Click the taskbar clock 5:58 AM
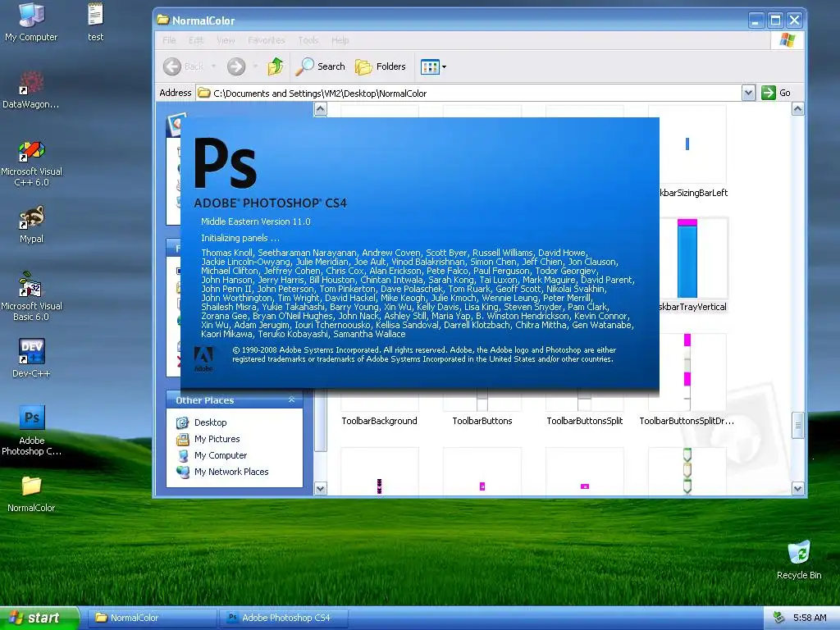This screenshot has width=840, height=630. coord(810,618)
